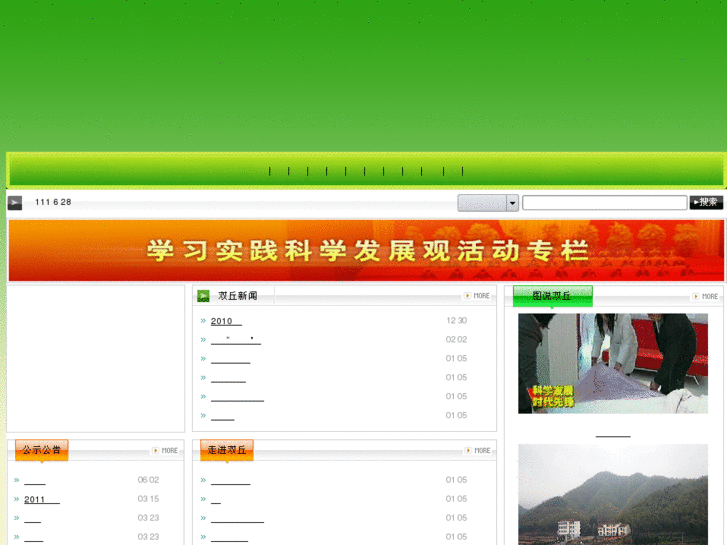The height and width of the screenshot is (545, 727).
Task: Open the 图说双丘 tab
Action: pyautogui.click(x=552, y=296)
